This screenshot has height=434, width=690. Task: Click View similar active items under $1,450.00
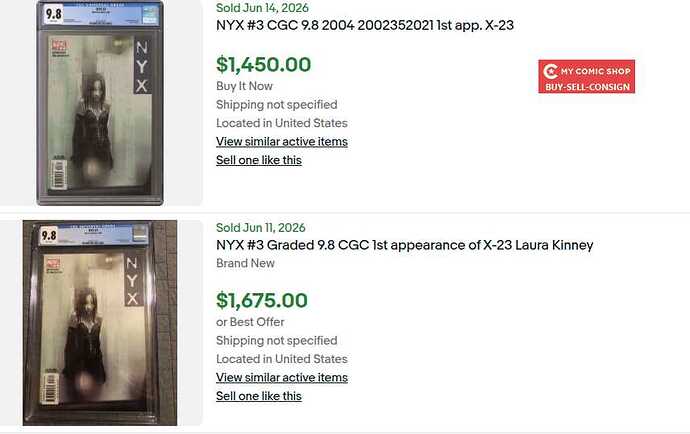[x=282, y=142]
